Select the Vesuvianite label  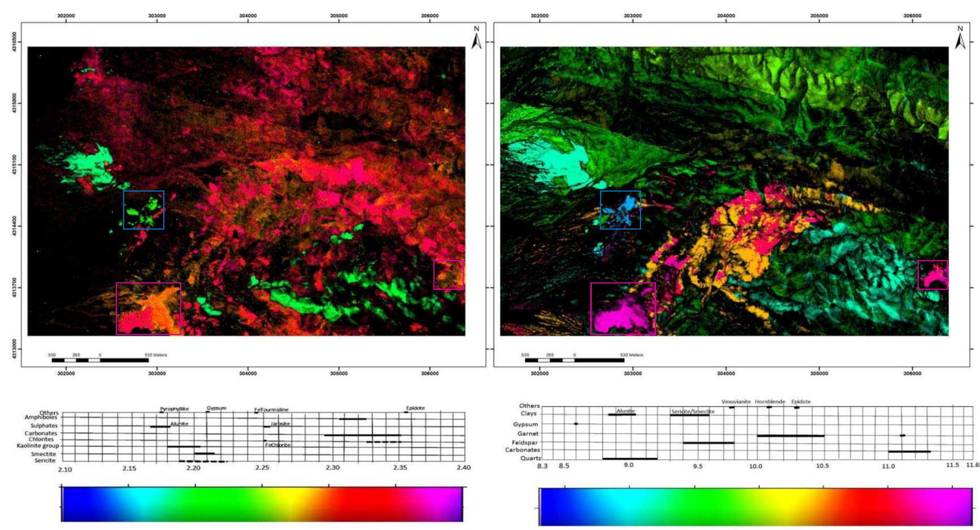pyautogui.click(x=736, y=402)
